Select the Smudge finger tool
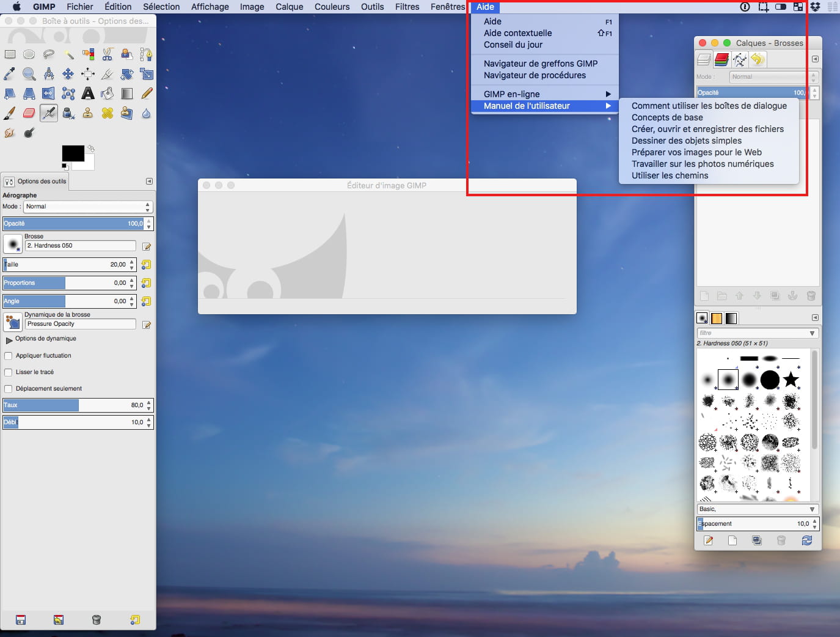This screenshot has height=637, width=840. coord(10,133)
